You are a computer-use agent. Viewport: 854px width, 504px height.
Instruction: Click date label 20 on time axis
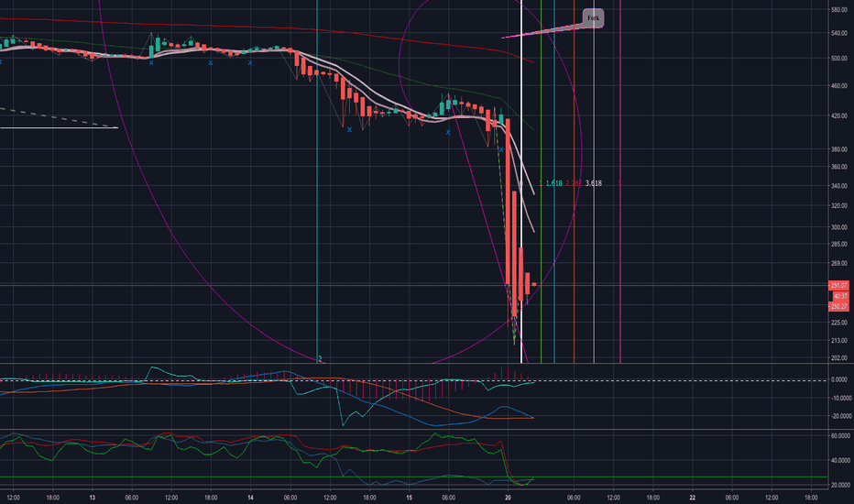508,498
